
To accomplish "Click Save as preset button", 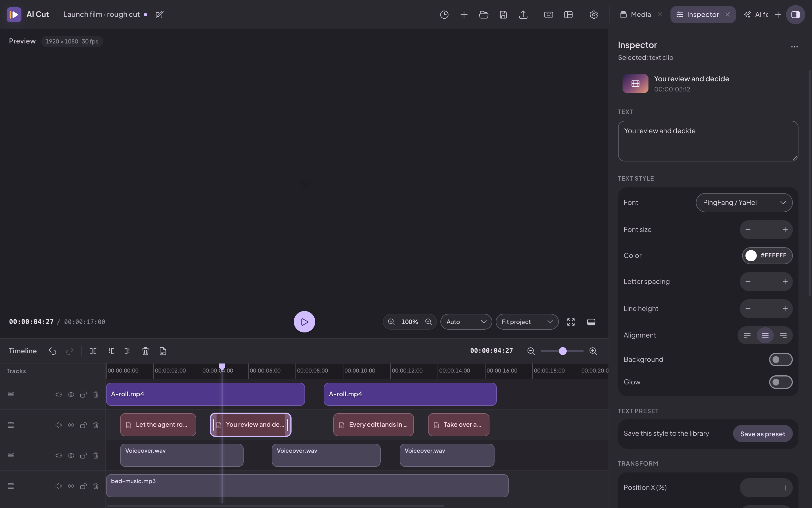I will pyautogui.click(x=762, y=434).
